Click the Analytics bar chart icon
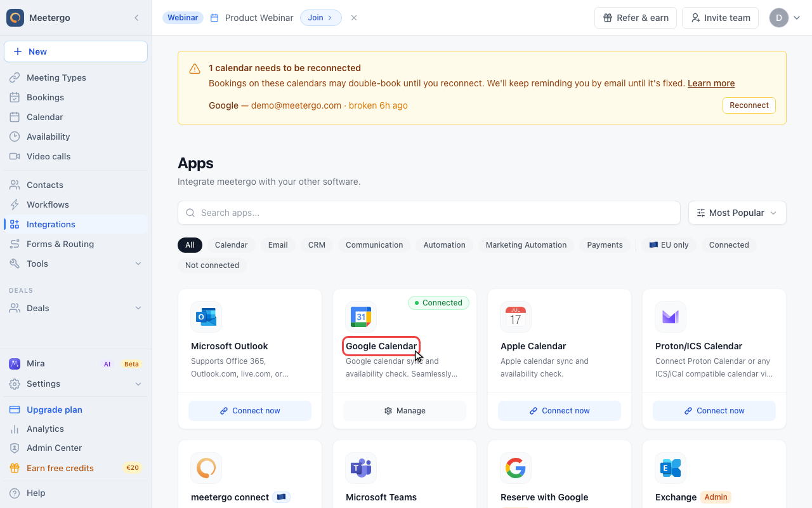 (x=15, y=429)
